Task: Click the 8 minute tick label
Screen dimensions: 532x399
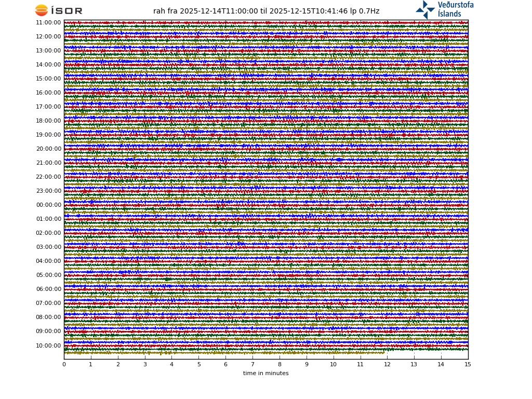Action: click(x=280, y=365)
